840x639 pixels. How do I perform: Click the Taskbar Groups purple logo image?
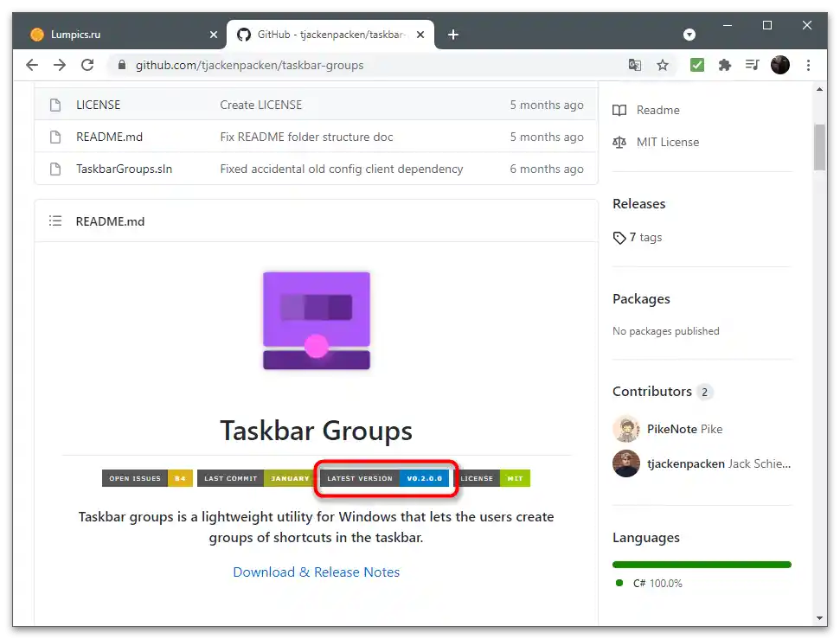316,320
